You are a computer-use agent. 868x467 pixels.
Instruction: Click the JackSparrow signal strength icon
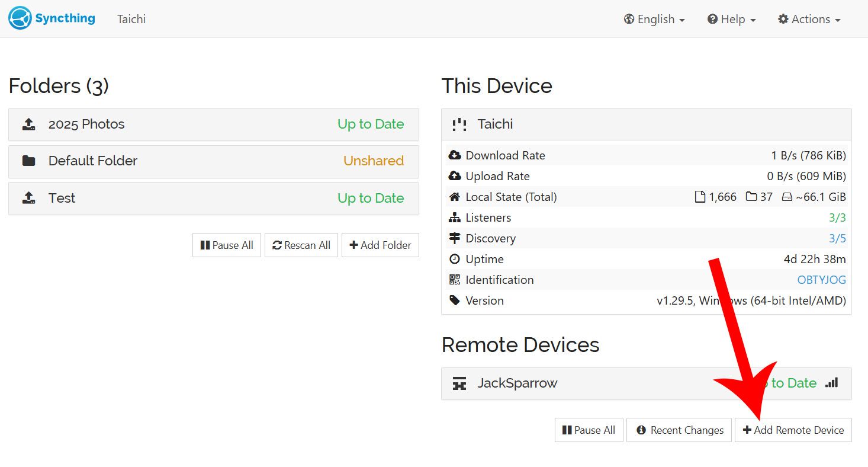pos(832,383)
